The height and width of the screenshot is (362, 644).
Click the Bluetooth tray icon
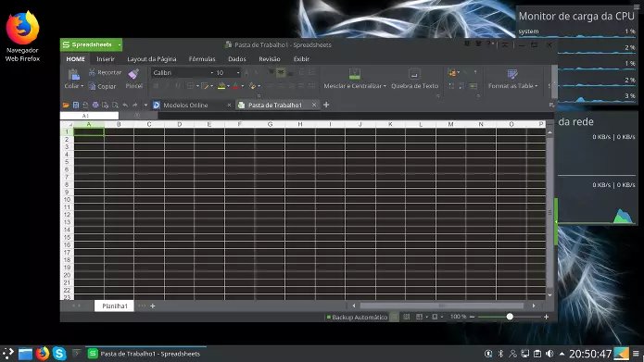pyautogui.click(x=500, y=354)
